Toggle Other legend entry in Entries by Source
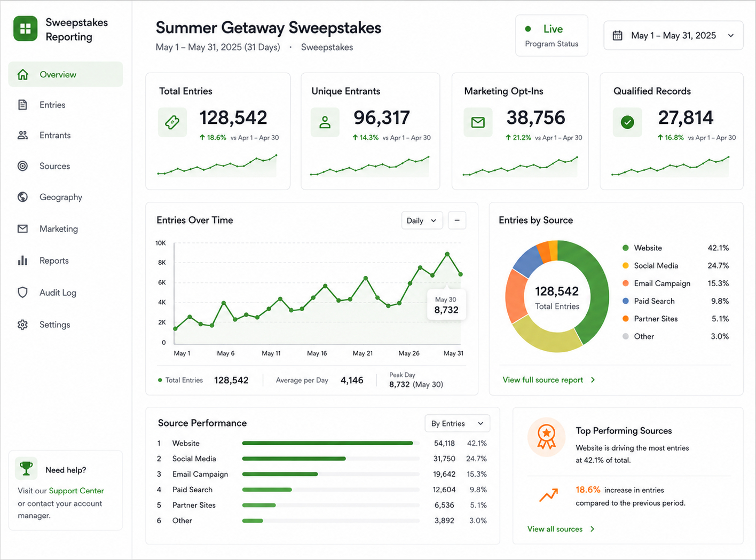Viewport: 756px width, 560px height. pos(675,336)
